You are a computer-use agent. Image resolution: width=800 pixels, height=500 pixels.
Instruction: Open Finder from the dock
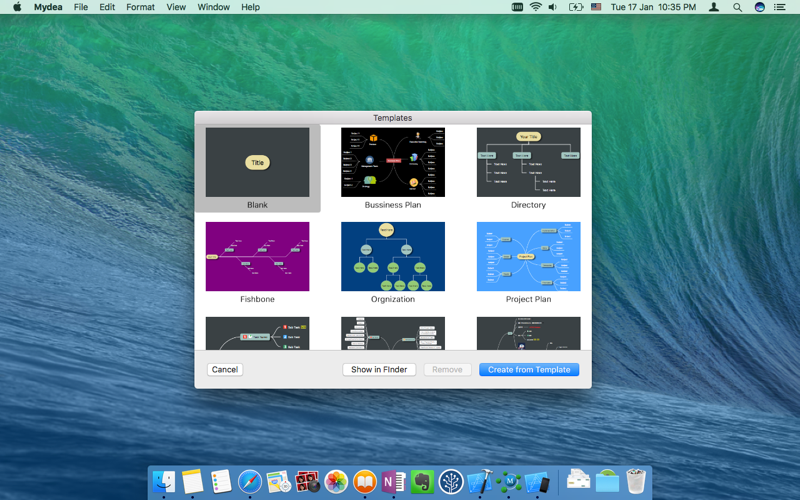163,482
